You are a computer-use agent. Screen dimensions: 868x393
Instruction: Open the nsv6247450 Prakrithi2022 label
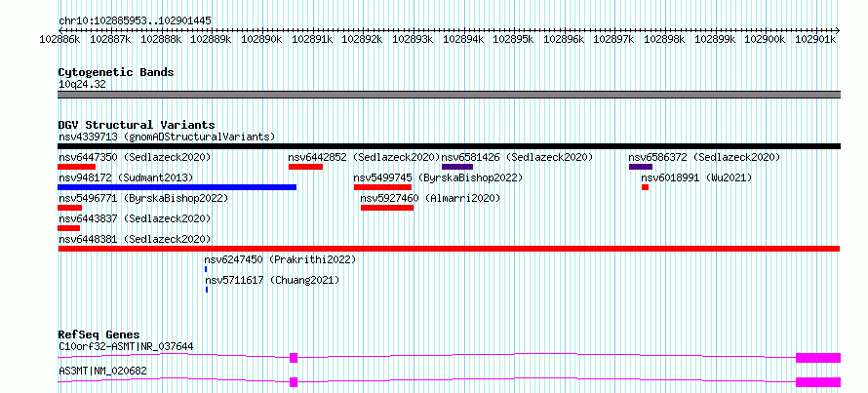click(280, 260)
